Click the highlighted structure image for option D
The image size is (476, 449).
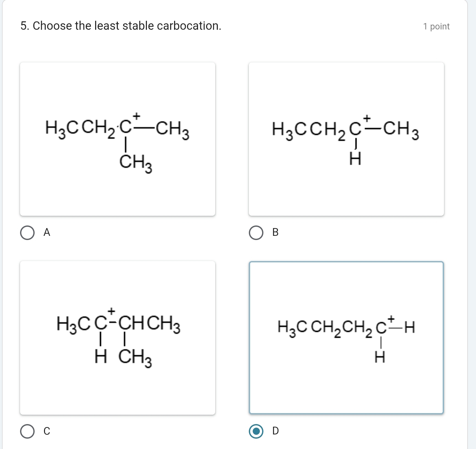pyautogui.click(x=346, y=338)
